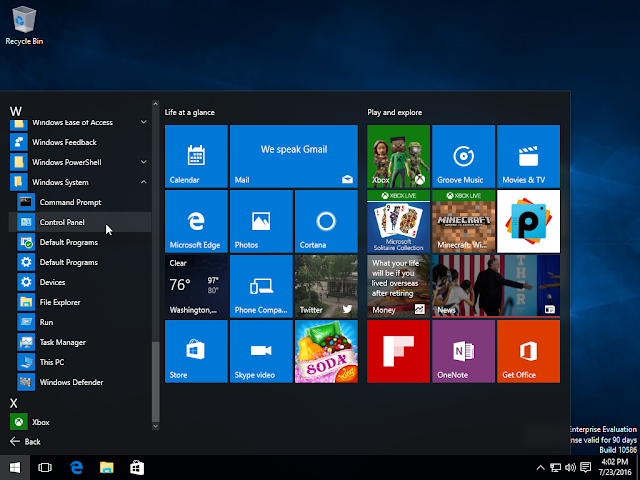Image resolution: width=640 pixels, height=480 pixels.
Task: Open the Cortana tile
Action: click(326, 221)
